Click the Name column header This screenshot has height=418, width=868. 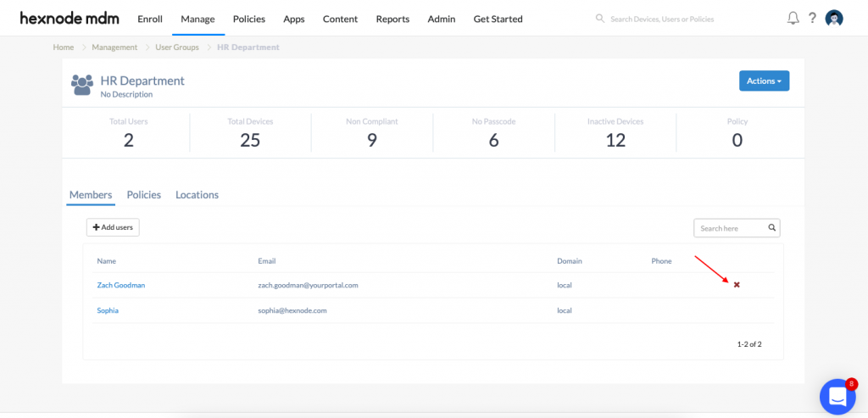click(x=106, y=261)
